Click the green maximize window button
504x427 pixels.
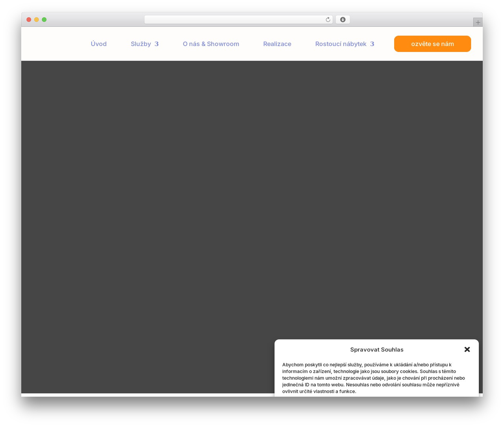(x=44, y=20)
